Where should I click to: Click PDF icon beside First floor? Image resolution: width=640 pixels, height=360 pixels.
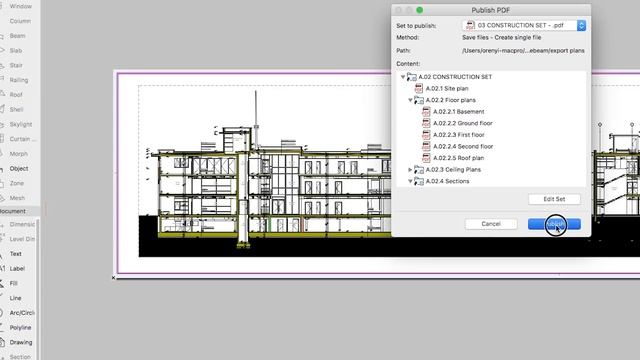[x=426, y=135]
